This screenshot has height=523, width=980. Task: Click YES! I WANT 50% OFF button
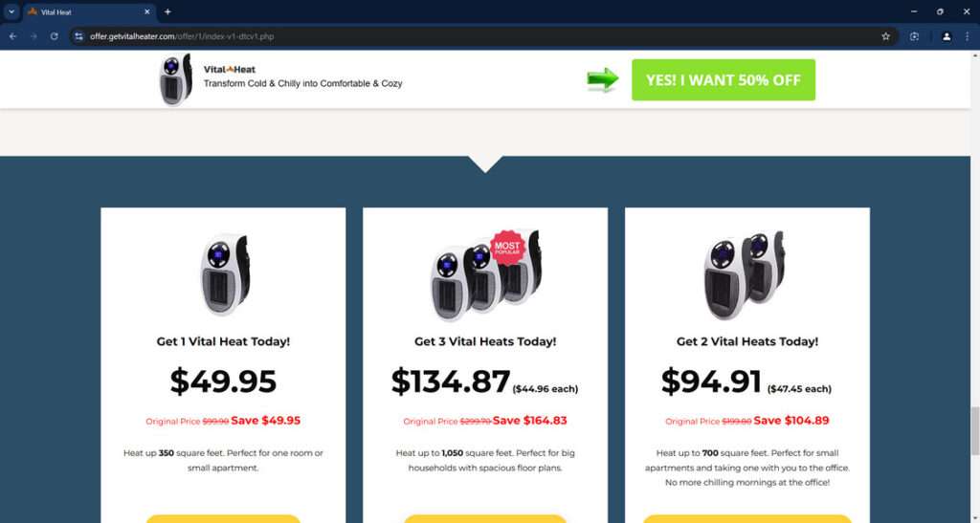pyautogui.click(x=724, y=80)
